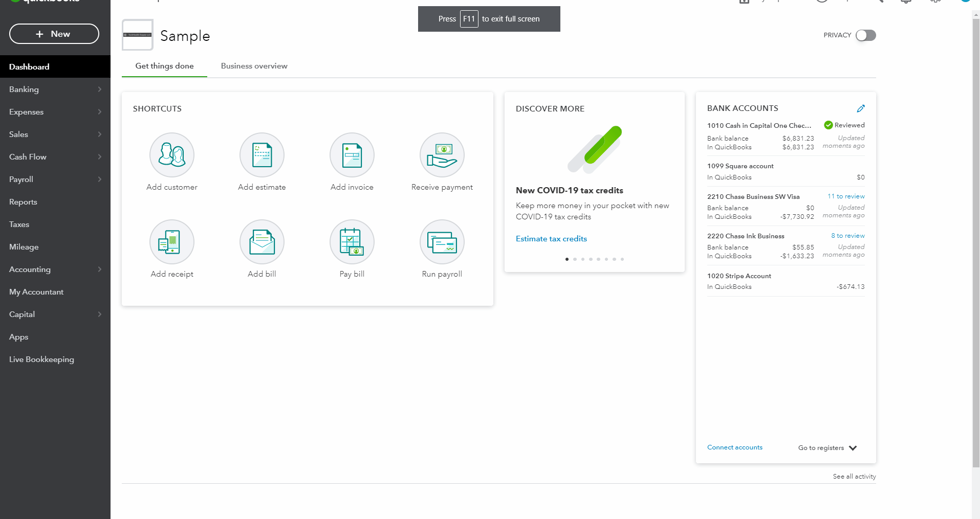Select the Get things done tab

(x=164, y=66)
